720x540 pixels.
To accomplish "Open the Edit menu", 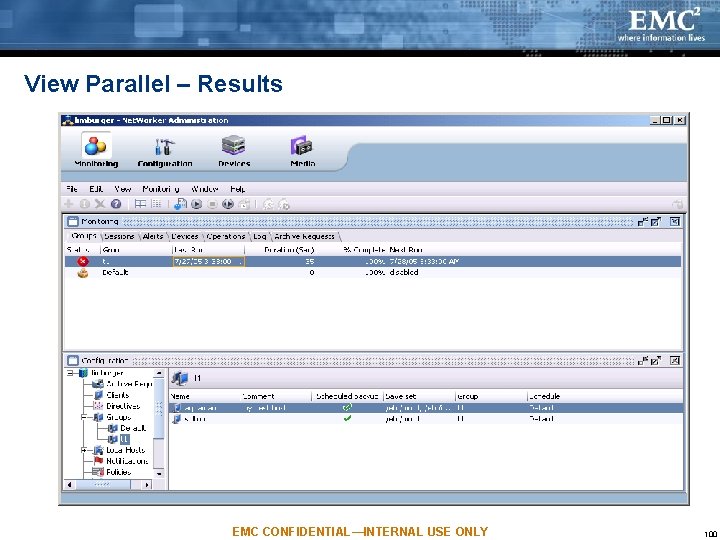I will click(96, 189).
